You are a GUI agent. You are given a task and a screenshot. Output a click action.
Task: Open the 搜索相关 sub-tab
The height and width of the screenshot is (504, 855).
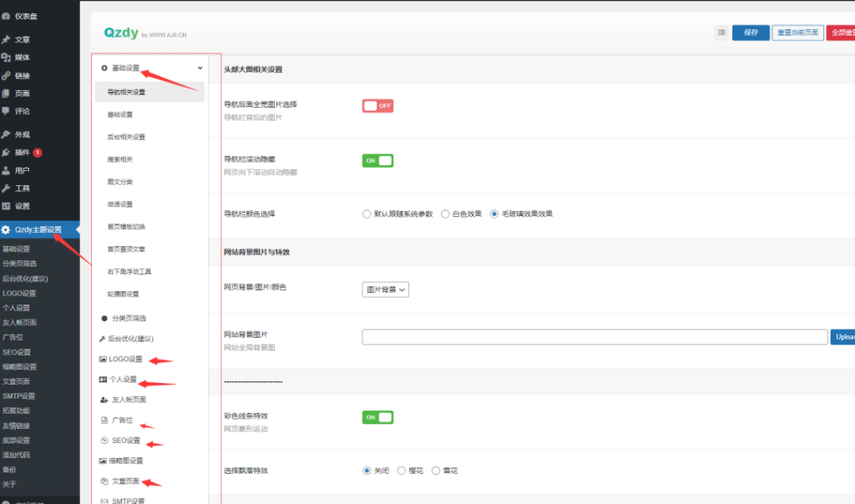120,159
